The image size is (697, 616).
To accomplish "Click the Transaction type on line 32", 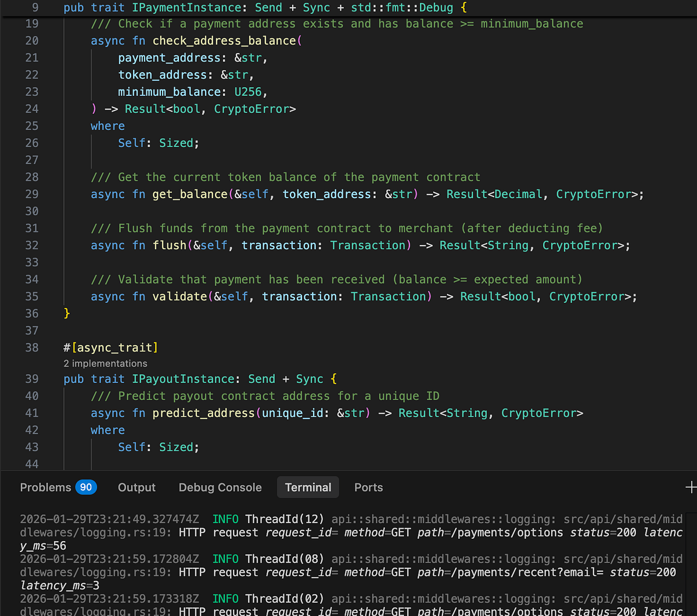I will [x=367, y=245].
